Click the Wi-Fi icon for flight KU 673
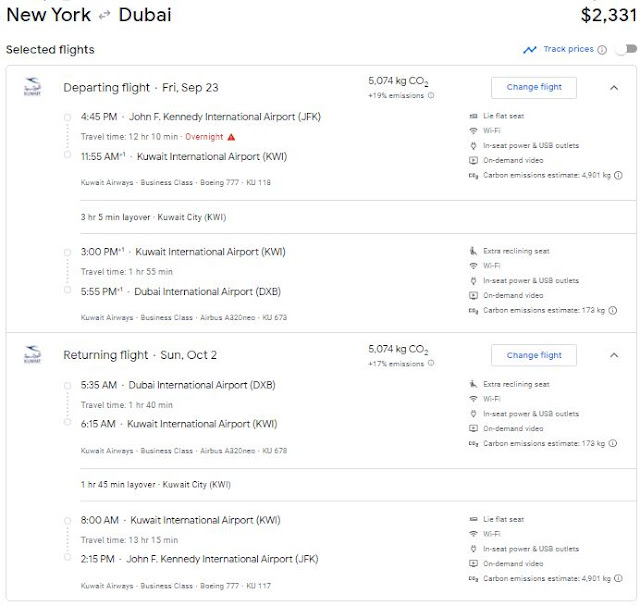Screen dimensions: 640x606 pyautogui.click(x=473, y=266)
